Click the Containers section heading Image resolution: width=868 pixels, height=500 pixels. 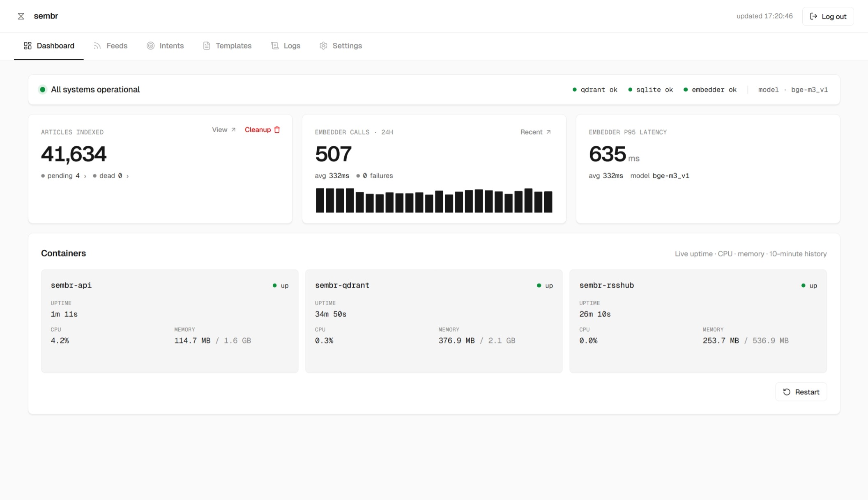tap(63, 253)
